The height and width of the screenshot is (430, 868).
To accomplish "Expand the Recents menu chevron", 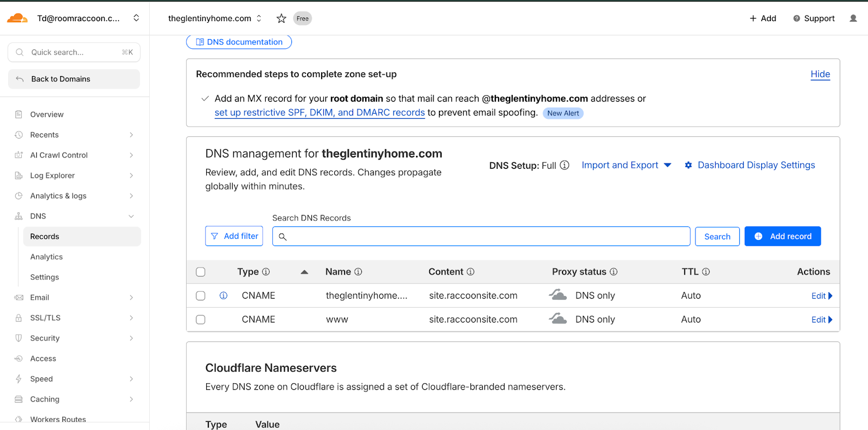I will [x=131, y=135].
